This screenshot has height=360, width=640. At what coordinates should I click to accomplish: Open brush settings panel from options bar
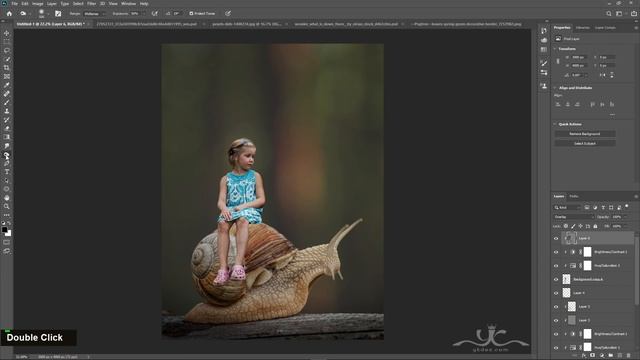[58, 13]
